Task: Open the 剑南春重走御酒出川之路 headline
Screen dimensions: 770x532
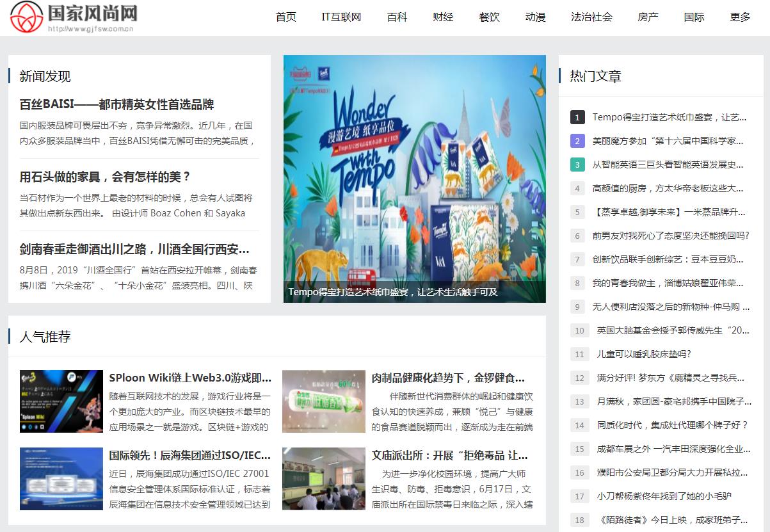Action: (x=134, y=249)
